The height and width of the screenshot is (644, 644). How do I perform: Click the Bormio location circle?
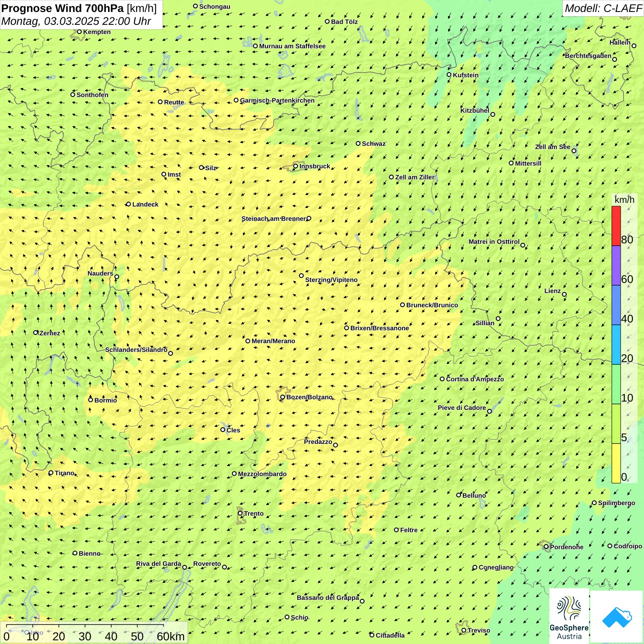coord(91,400)
